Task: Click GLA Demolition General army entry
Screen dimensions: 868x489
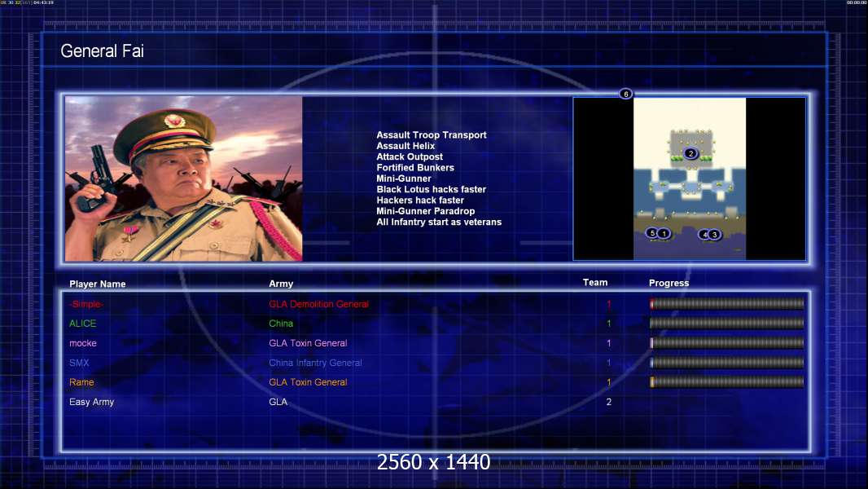Action: [319, 304]
